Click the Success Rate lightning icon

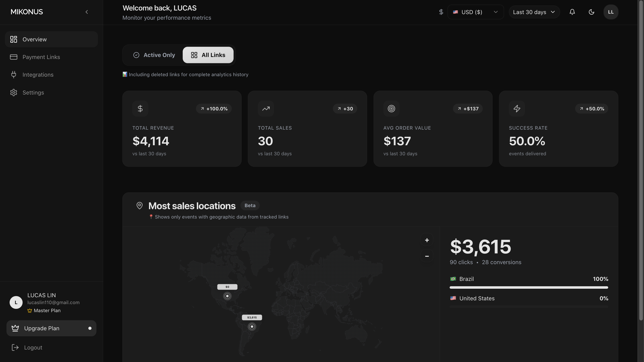(517, 109)
